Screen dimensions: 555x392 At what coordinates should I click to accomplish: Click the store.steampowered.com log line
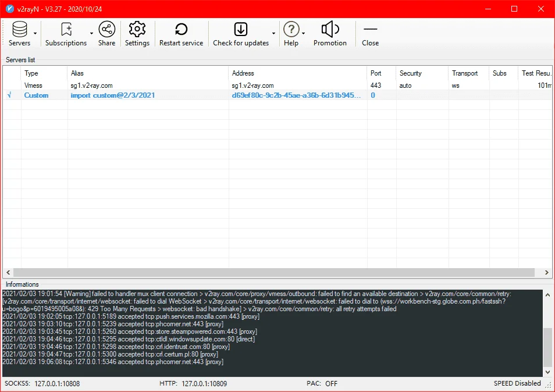(x=130, y=332)
